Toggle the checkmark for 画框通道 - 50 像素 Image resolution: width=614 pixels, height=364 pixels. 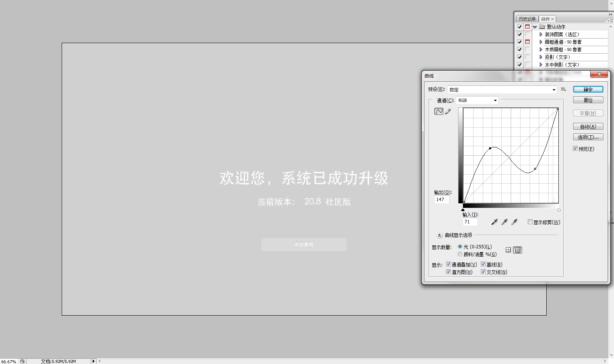(x=519, y=42)
